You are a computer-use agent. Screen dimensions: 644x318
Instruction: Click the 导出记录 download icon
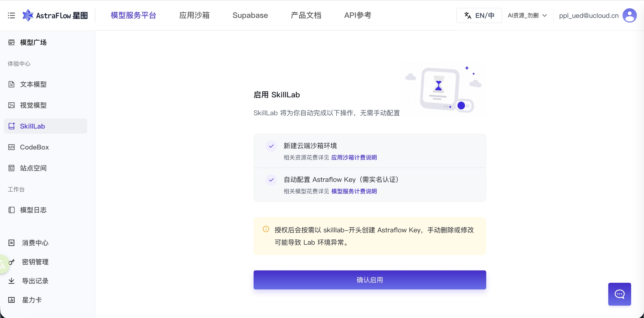tap(11, 281)
